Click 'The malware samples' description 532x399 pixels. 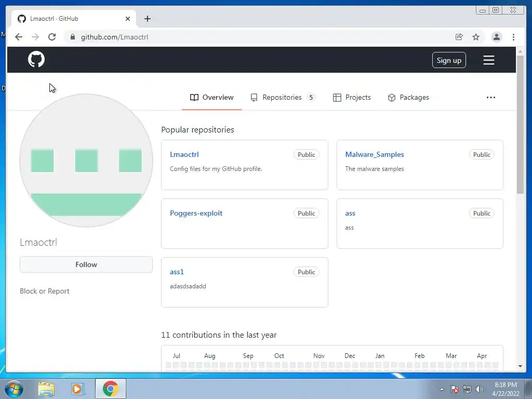pos(374,169)
